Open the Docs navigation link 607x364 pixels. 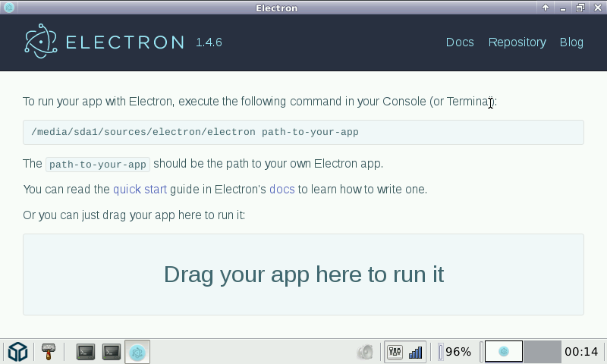pyautogui.click(x=460, y=42)
